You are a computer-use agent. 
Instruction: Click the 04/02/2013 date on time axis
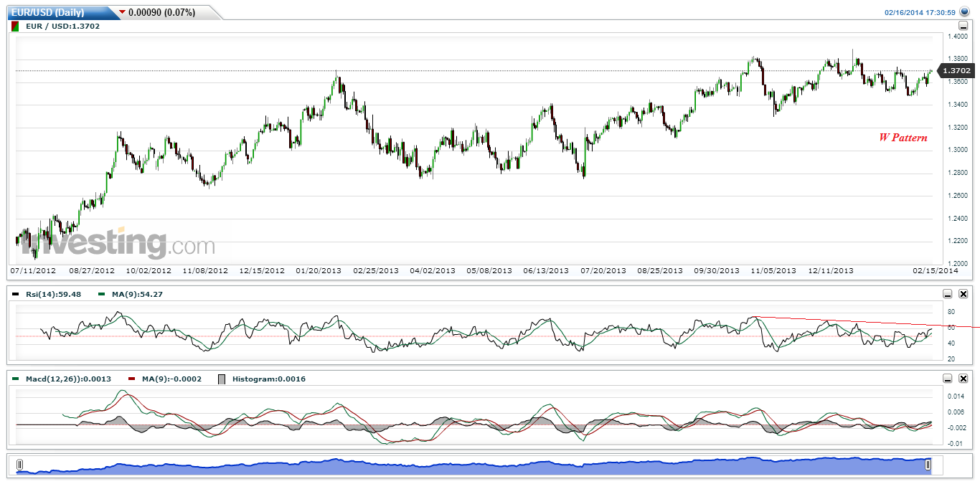[x=433, y=271]
